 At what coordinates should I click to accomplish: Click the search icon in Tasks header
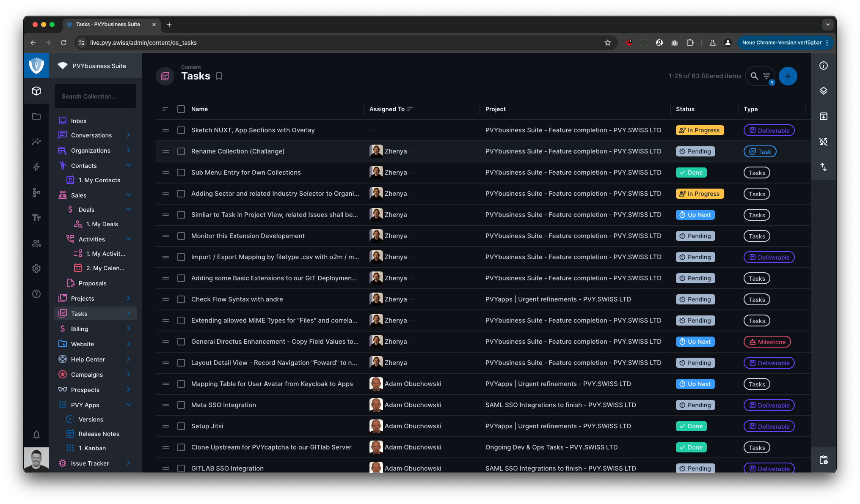point(754,76)
